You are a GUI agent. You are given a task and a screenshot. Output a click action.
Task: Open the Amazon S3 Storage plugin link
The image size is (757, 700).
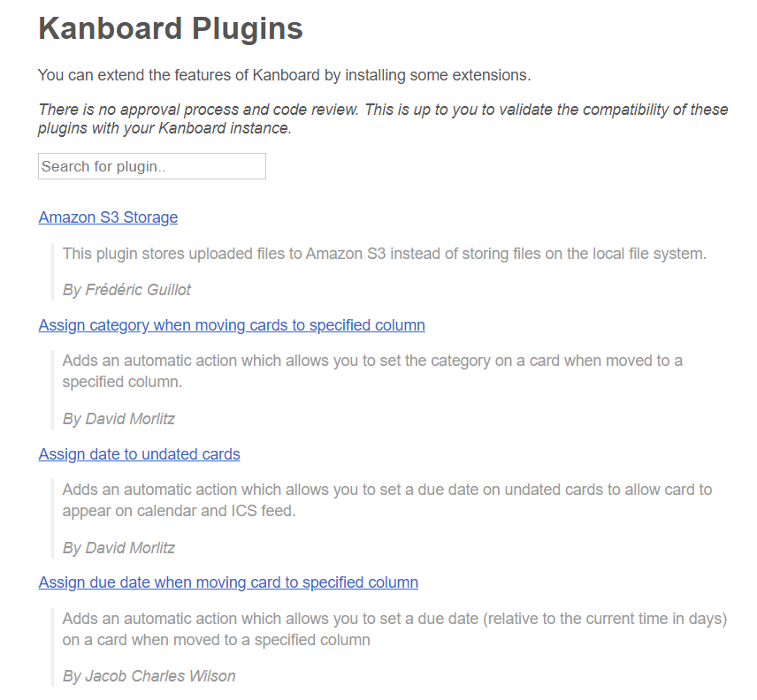pyautogui.click(x=108, y=217)
